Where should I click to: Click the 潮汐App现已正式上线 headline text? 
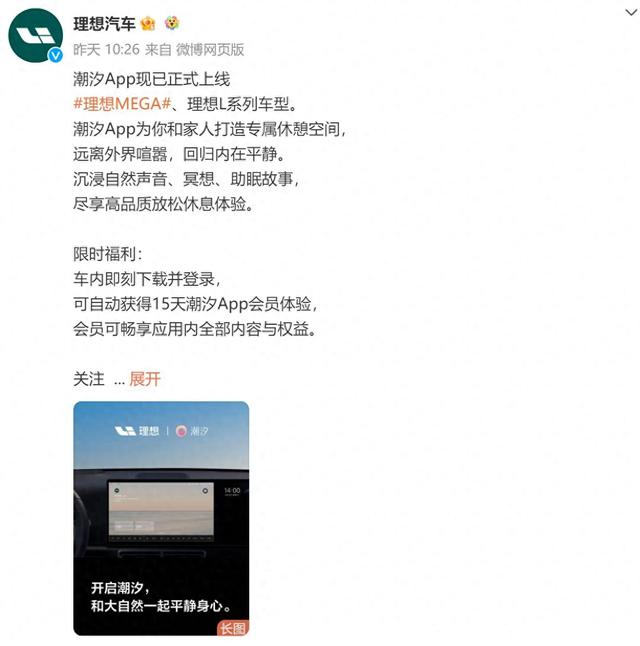[x=152, y=79]
